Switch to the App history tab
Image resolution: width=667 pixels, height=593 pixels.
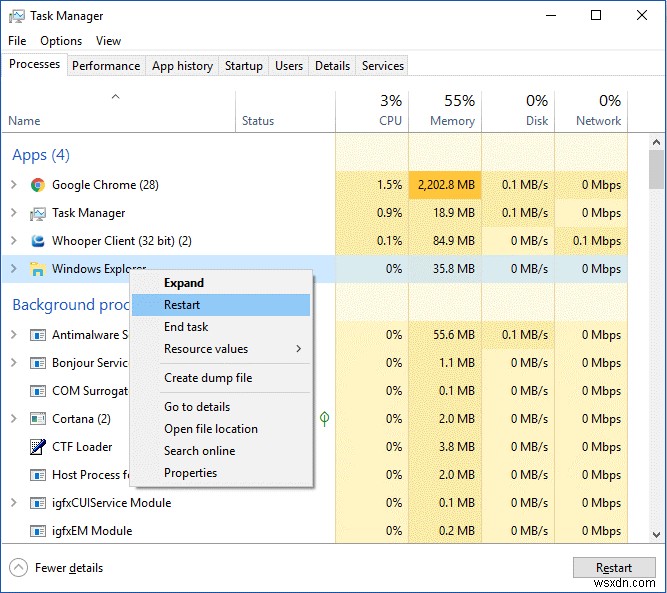pos(182,66)
